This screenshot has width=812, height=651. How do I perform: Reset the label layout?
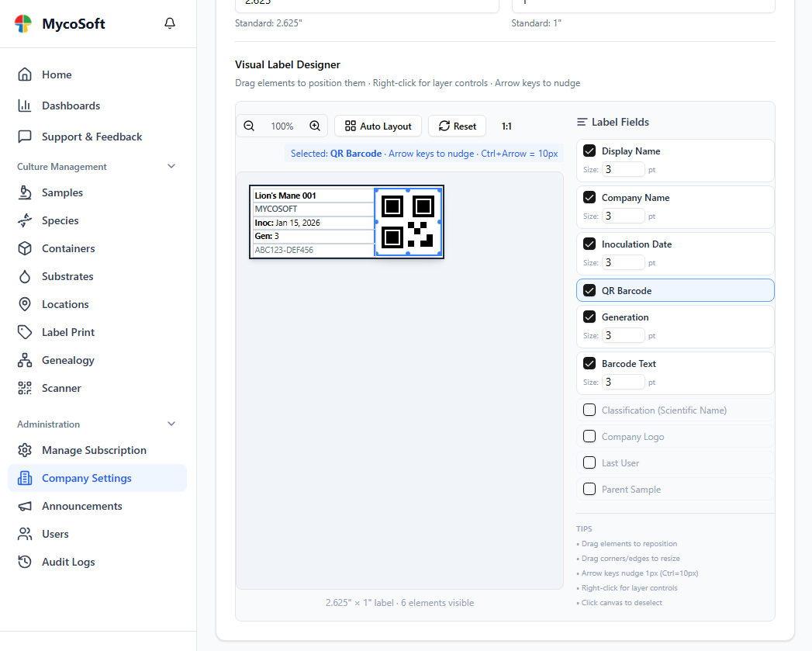457,126
